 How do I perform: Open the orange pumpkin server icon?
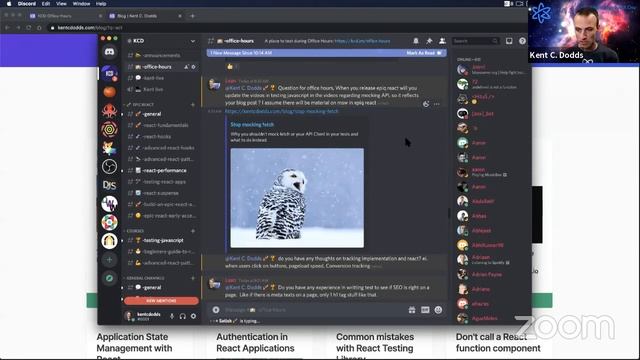109,92
